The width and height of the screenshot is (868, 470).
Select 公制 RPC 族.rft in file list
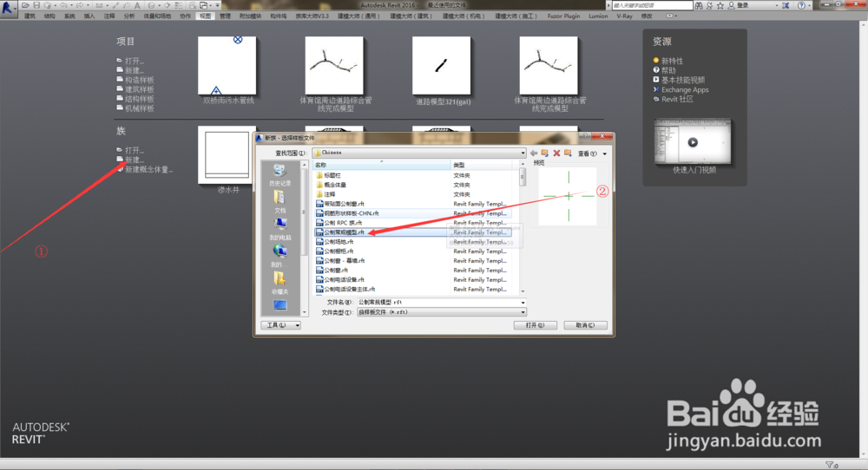(x=339, y=223)
